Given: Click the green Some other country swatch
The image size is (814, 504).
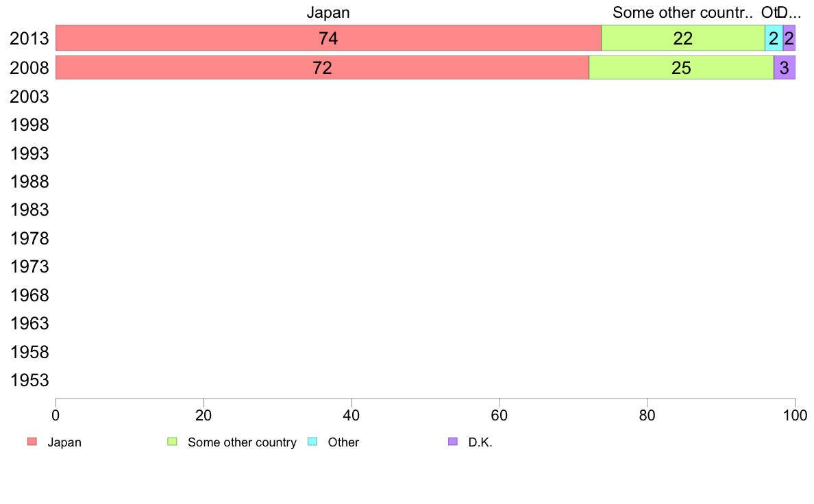Looking at the screenshot, I should 173,442.
